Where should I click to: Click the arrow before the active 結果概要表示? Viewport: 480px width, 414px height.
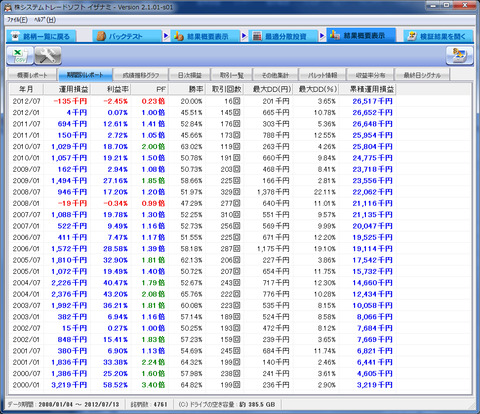click(322, 36)
